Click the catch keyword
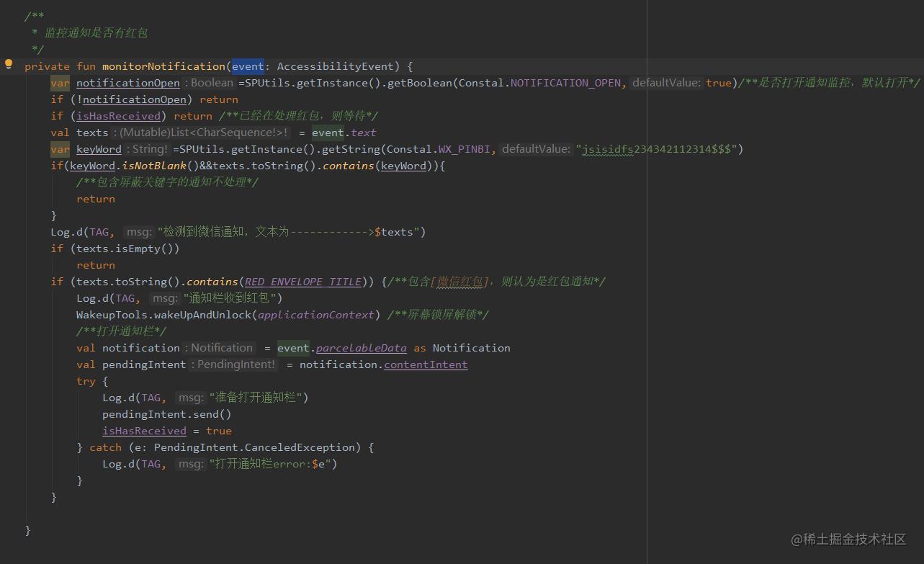 105,447
